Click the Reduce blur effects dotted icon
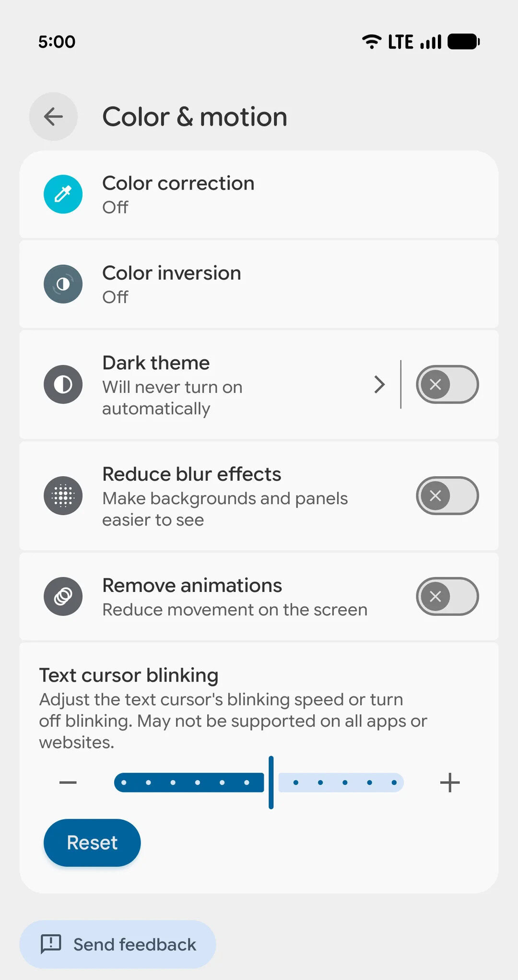 pyautogui.click(x=62, y=496)
